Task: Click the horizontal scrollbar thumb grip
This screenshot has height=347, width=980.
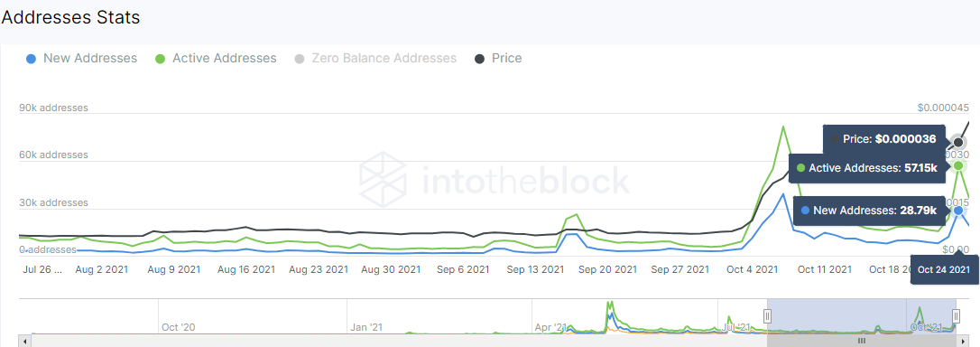Action: click(x=861, y=342)
